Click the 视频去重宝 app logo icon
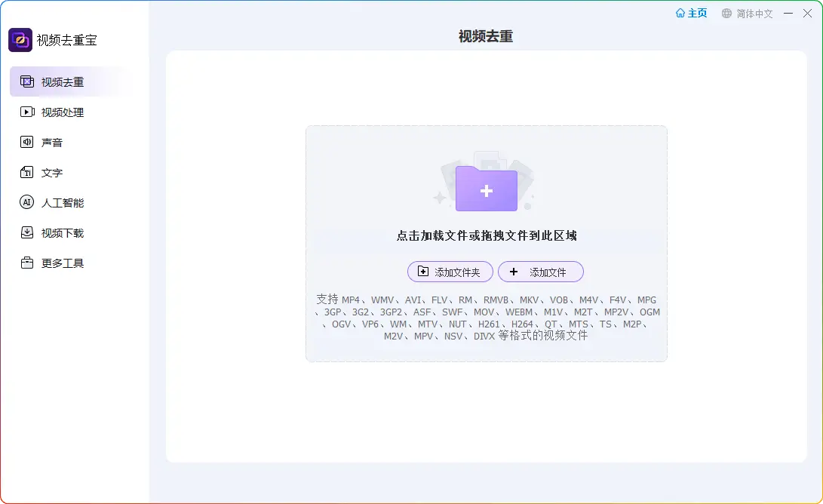Image resolution: width=823 pixels, height=504 pixels. tap(20, 40)
